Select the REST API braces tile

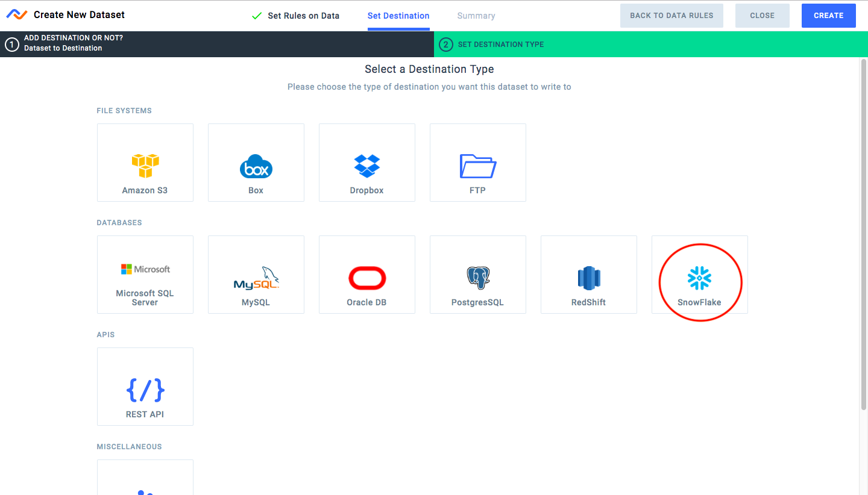[x=145, y=387]
